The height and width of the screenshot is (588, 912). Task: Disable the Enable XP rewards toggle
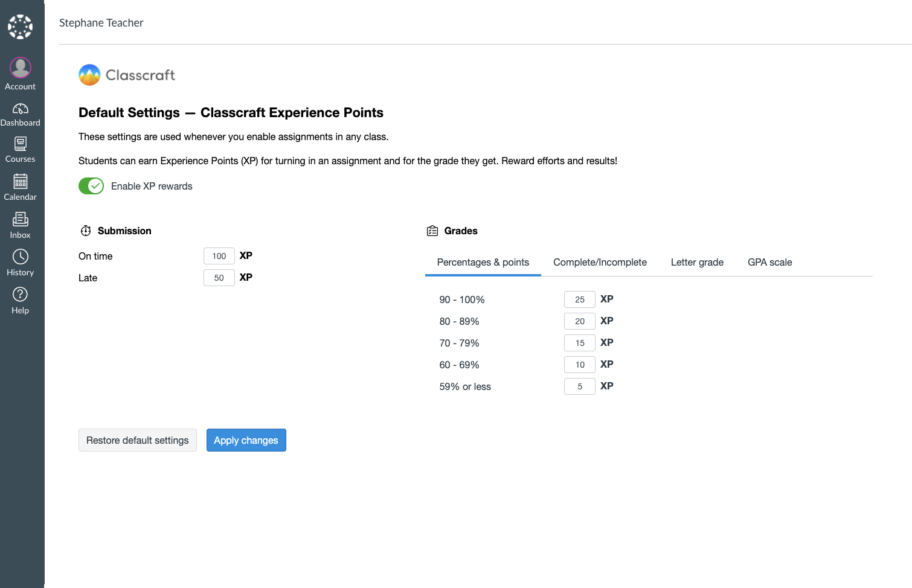coord(91,186)
